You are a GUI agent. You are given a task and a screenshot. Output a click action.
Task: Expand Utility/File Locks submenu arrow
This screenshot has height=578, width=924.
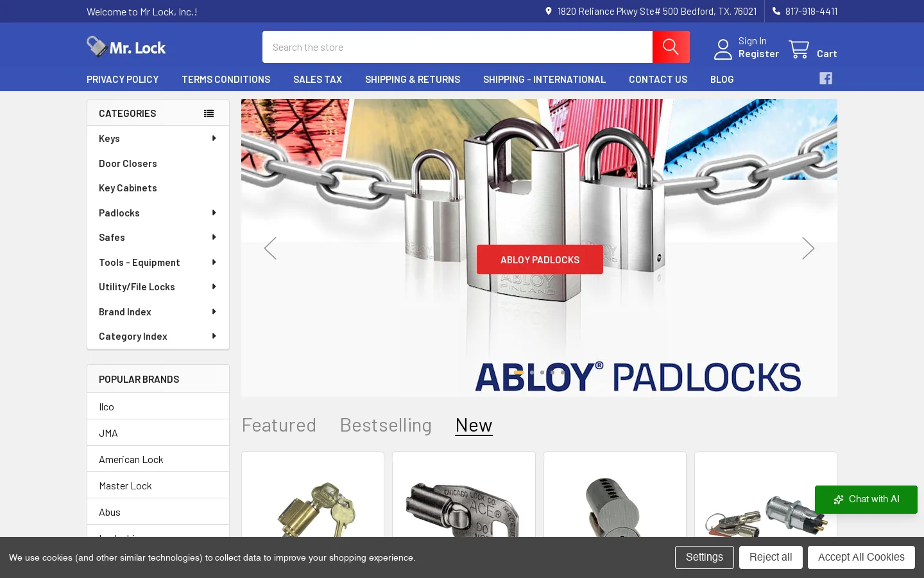pos(214,286)
